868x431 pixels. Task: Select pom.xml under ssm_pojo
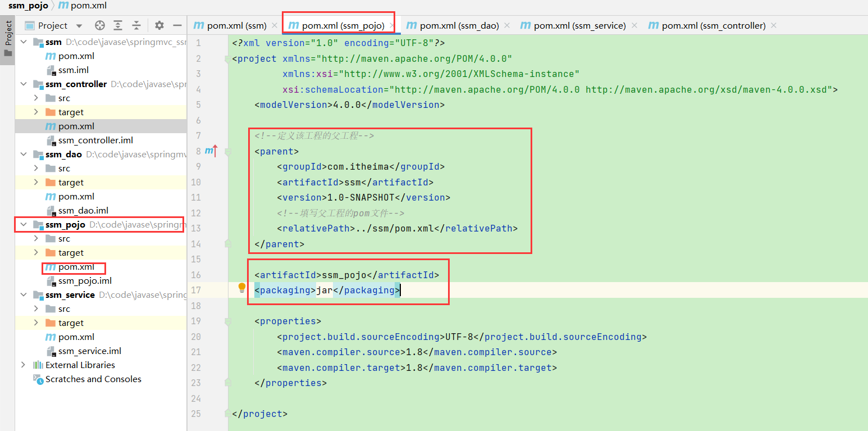[x=76, y=267]
